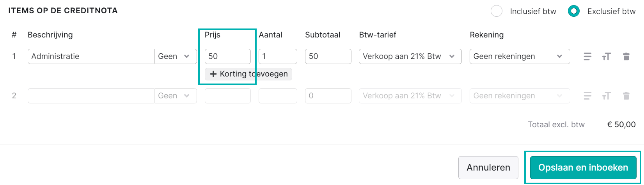Viewport: 644px width, 185px height.
Task: Click the reorder lines icon on row 1
Action: pyautogui.click(x=587, y=57)
